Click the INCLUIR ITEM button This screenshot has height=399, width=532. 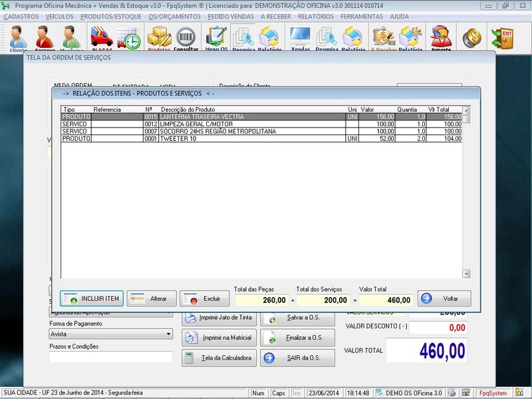pos(92,299)
